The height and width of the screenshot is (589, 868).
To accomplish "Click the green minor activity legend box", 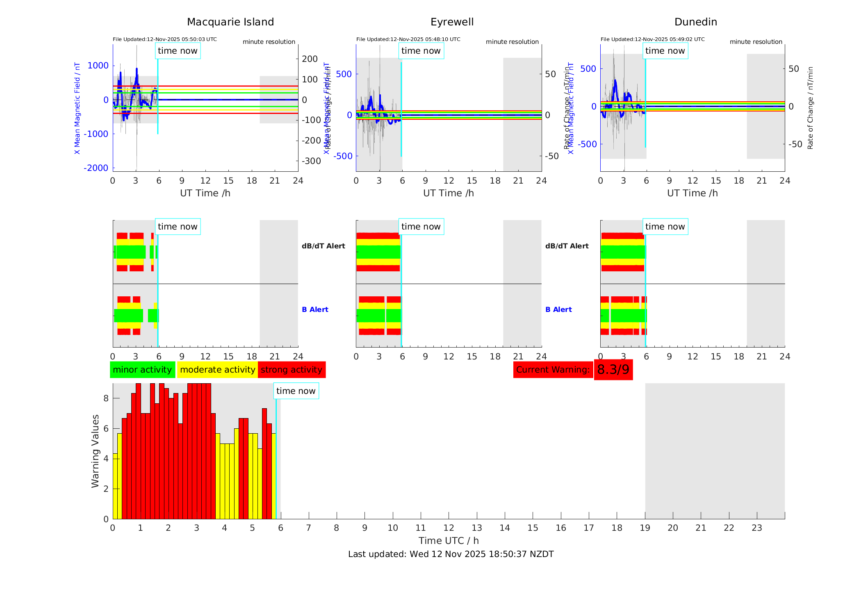I will 142,370.
